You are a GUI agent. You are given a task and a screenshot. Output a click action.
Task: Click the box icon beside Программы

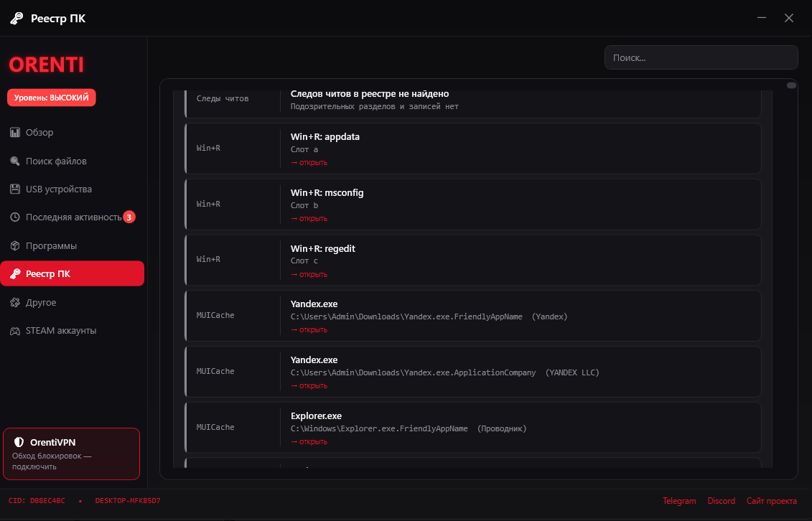[x=15, y=245]
